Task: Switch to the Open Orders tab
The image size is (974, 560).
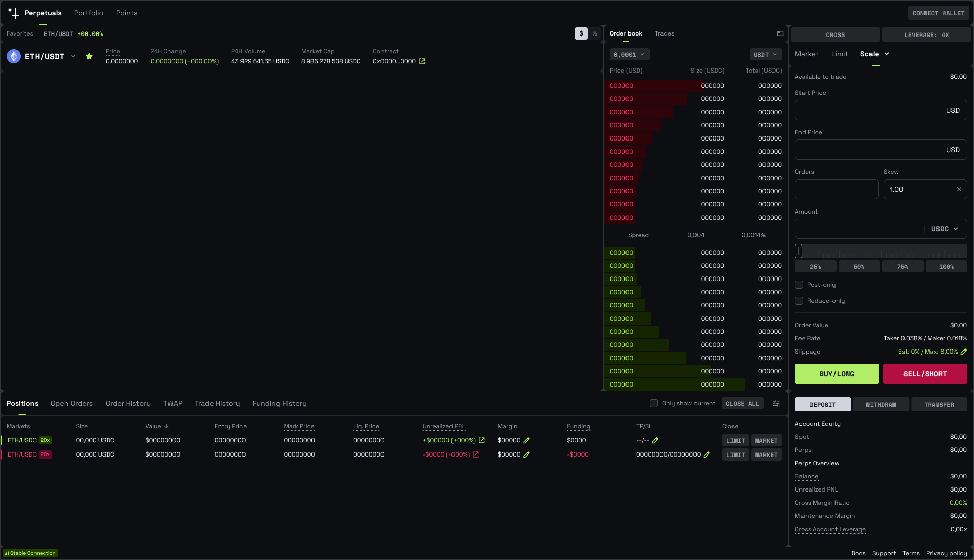Action: pos(72,403)
